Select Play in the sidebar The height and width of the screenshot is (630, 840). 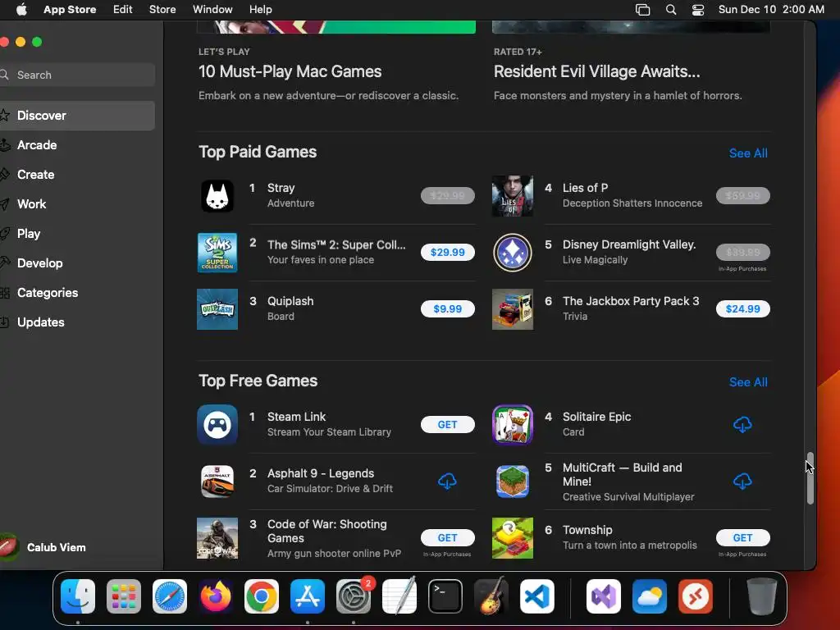click(78, 234)
